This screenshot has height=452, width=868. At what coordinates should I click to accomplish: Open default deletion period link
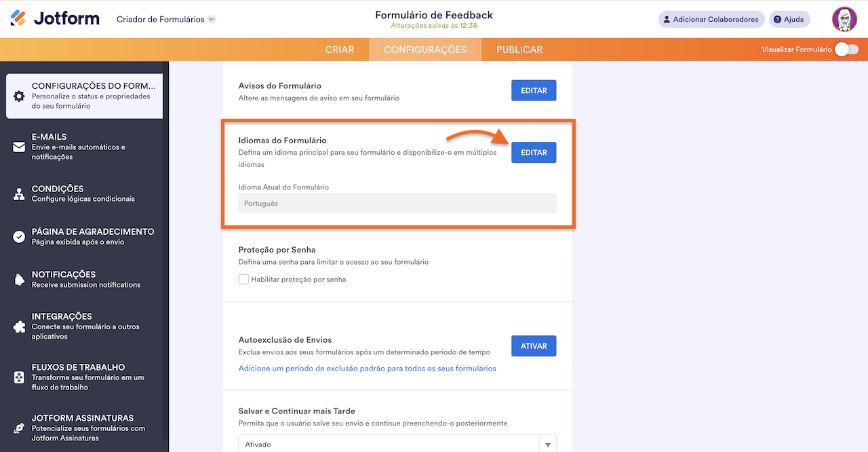tap(367, 369)
